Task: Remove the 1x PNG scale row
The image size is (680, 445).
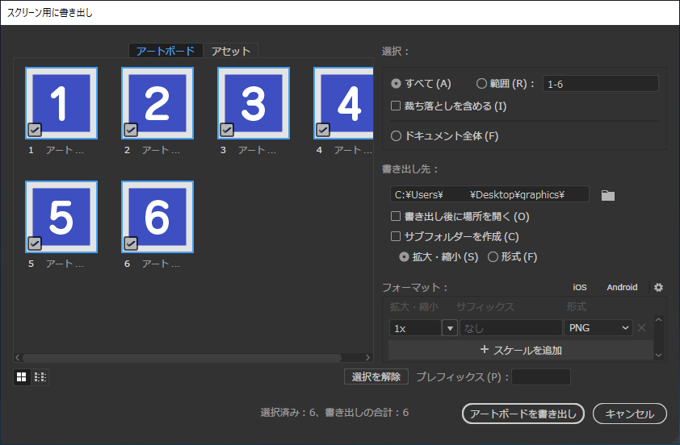Action: pyautogui.click(x=641, y=328)
